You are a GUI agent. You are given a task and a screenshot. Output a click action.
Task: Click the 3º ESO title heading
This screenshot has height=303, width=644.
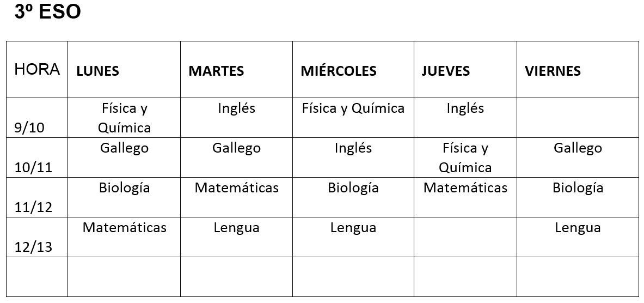pos(48,12)
